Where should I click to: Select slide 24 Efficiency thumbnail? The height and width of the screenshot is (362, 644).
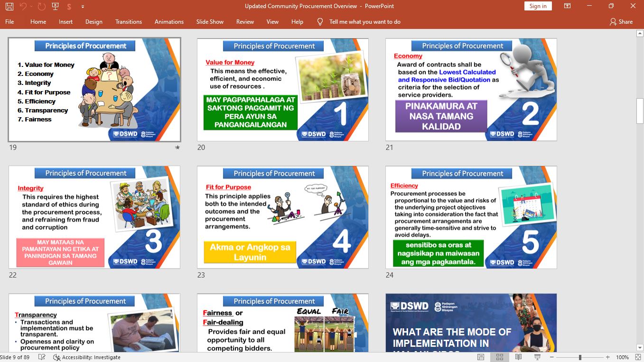click(471, 217)
